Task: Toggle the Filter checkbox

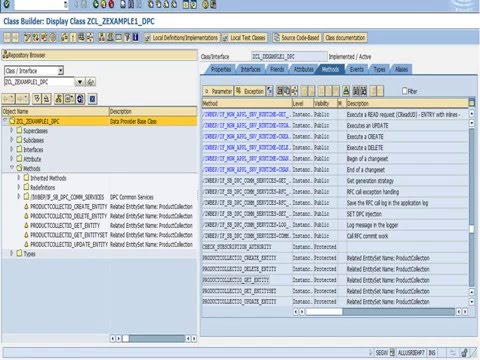Action: 405,91
